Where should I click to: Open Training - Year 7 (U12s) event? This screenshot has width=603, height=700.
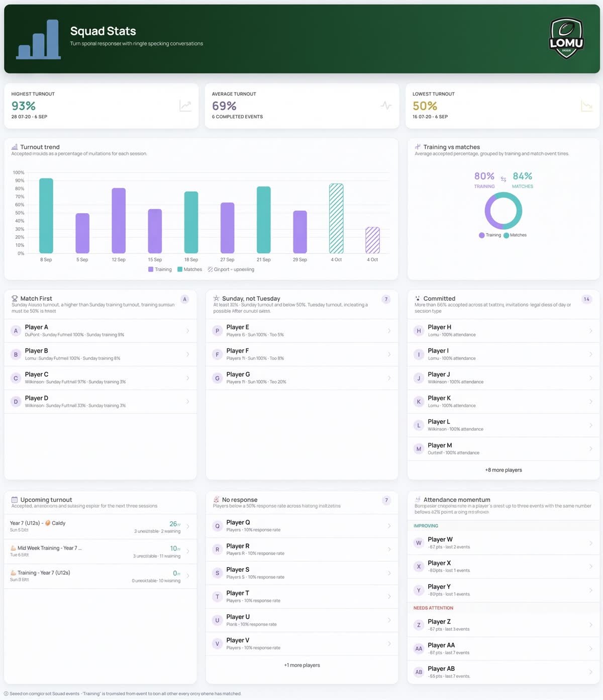[x=100, y=576]
